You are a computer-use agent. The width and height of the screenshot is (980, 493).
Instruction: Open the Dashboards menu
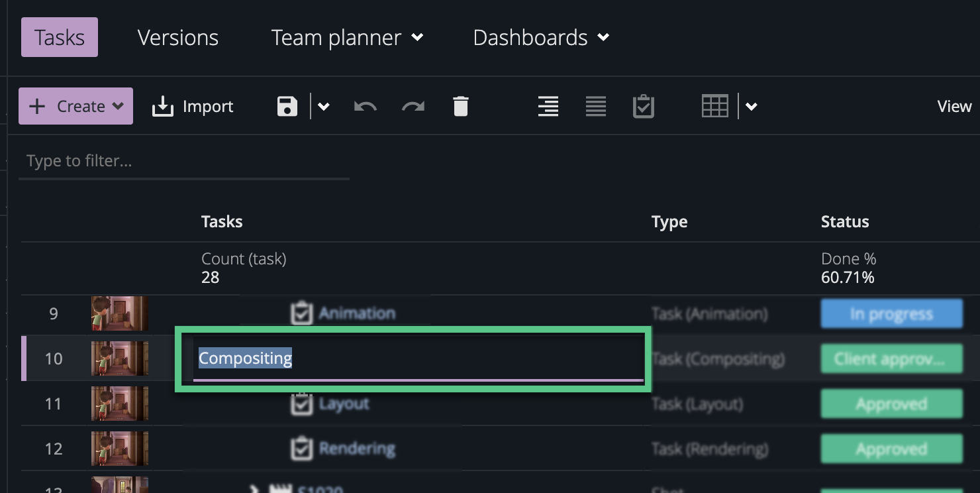click(x=541, y=38)
